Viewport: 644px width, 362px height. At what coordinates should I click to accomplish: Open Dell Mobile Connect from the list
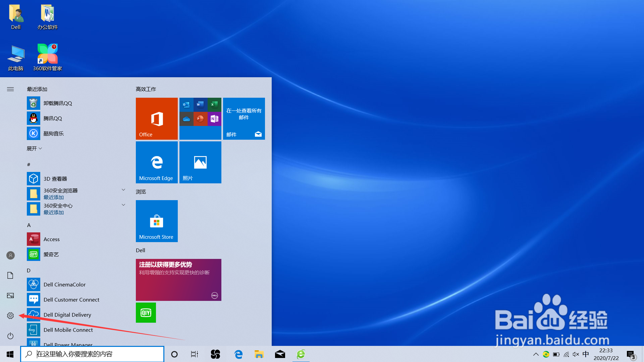tap(77, 330)
